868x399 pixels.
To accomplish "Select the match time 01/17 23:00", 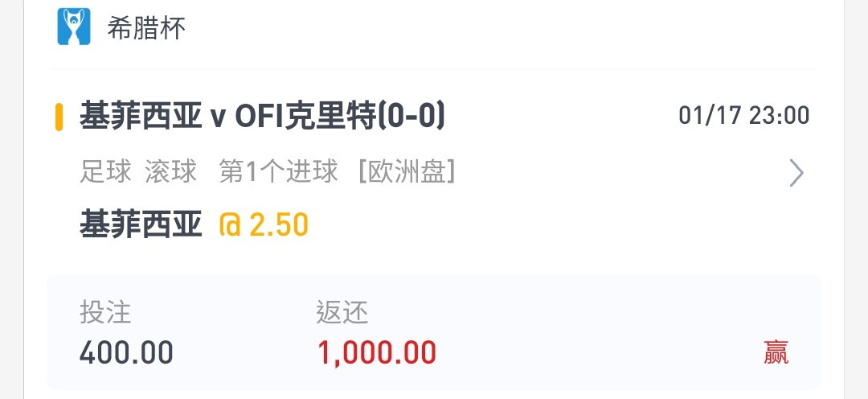I will point(744,116).
